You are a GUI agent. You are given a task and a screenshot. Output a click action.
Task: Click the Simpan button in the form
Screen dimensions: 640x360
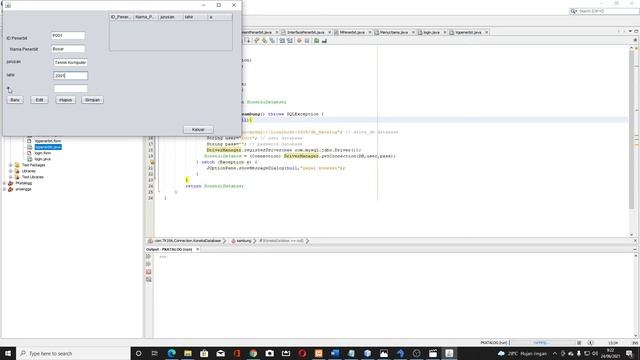92,100
